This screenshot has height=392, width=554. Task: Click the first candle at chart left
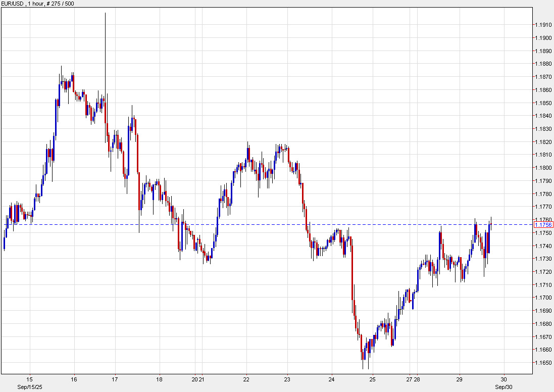point(5,243)
